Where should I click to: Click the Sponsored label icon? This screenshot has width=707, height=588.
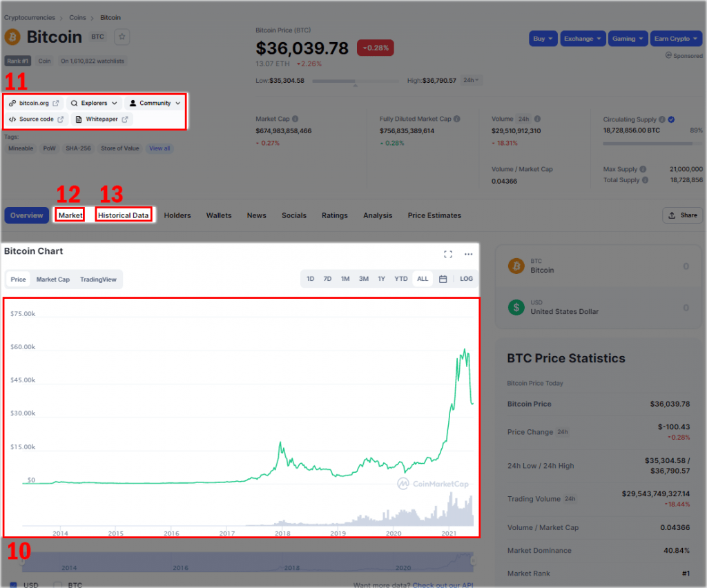[668, 55]
